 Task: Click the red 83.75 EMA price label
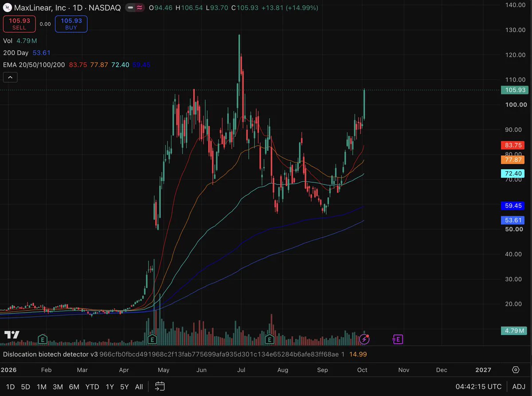point(512,145)
